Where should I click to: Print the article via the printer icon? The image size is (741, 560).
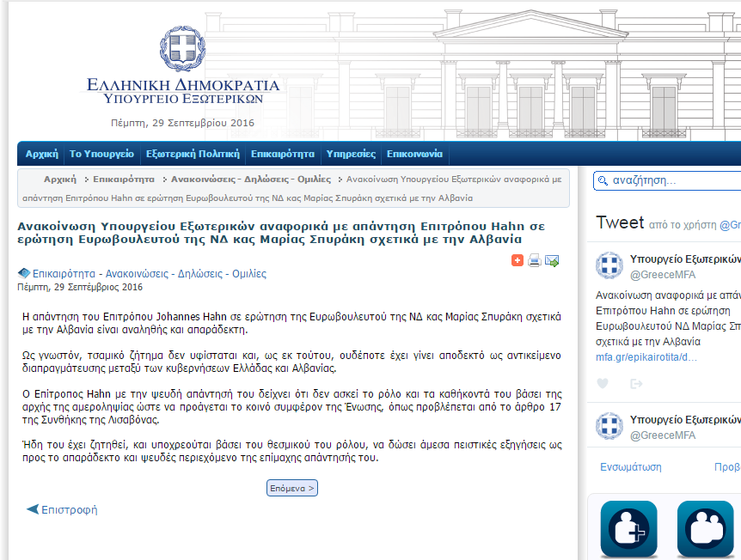click(535, 260)
